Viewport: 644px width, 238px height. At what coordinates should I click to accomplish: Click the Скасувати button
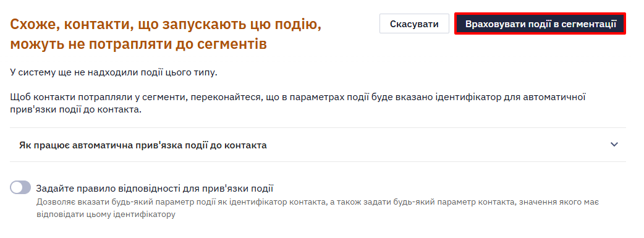(414, 24)
